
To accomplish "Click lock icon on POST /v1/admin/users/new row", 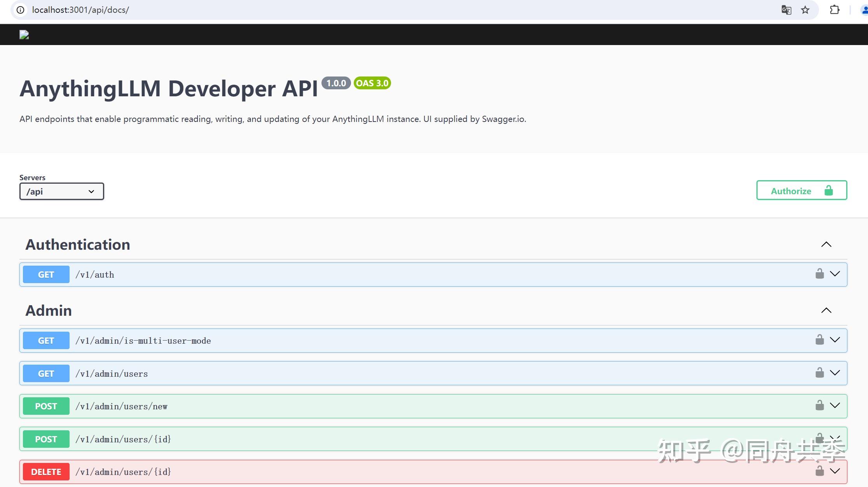I will [819, 405].
